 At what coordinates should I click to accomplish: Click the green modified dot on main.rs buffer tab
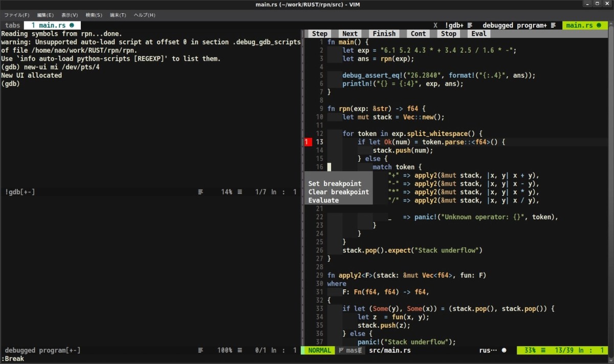599,25
